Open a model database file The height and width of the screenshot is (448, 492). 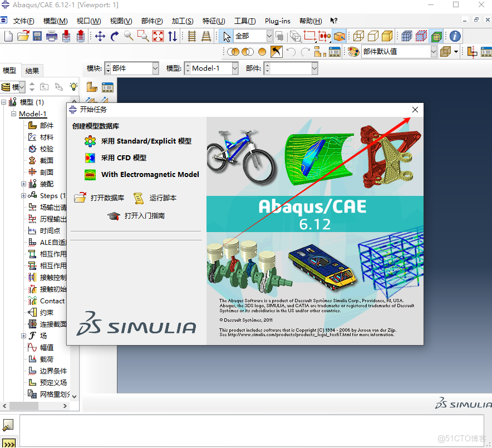[x=24, y=36]
